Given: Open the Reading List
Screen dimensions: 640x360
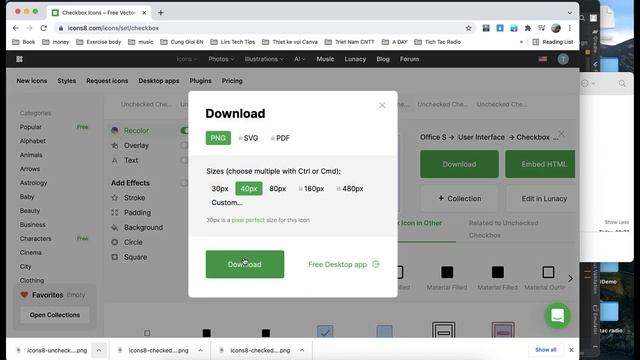Looking at the screenshot, I should 553,42.
